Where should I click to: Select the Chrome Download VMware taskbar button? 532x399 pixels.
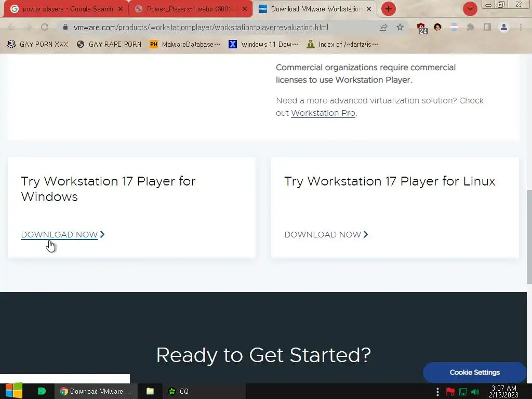coord(96,391)
